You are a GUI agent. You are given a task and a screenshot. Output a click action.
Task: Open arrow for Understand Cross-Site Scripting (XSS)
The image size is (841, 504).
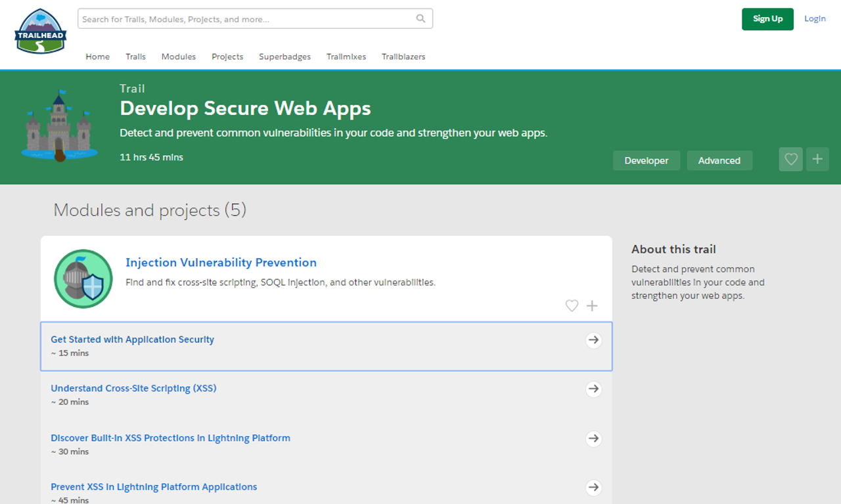point(593,389)
